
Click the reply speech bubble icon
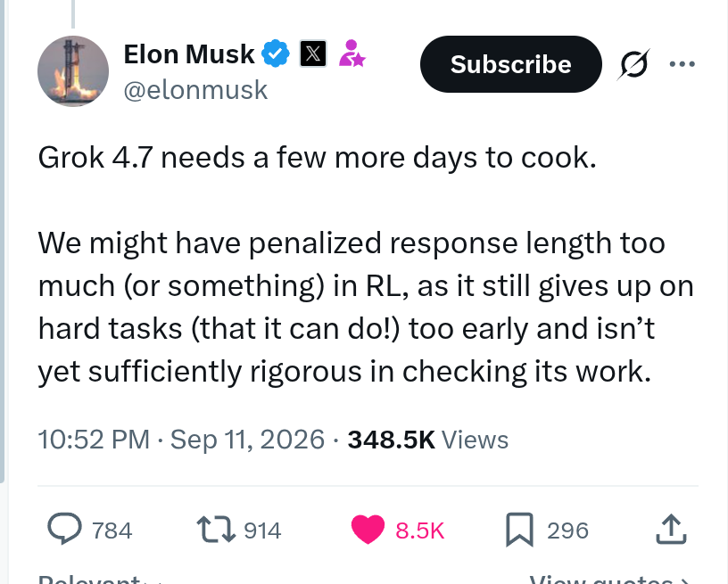tap(65, 529)
